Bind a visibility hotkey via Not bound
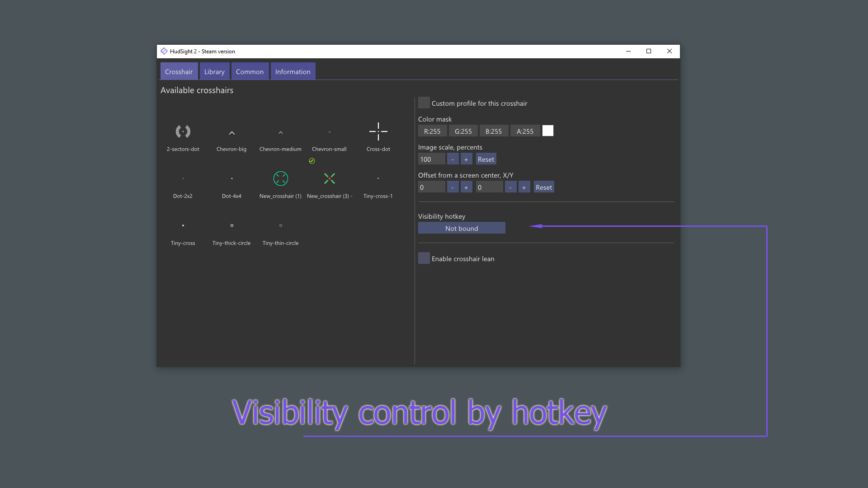The width and height of the screenshot is (868, 488). click(462, 228)
